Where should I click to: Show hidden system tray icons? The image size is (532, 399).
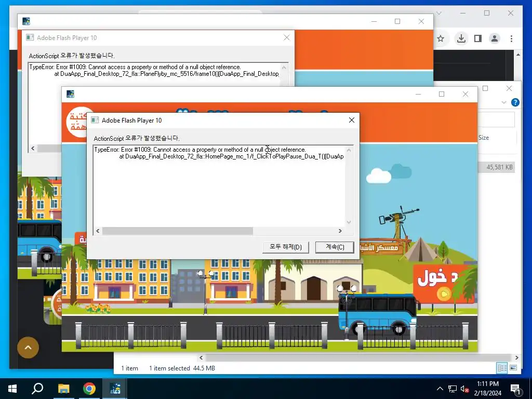tap(440, 389)
